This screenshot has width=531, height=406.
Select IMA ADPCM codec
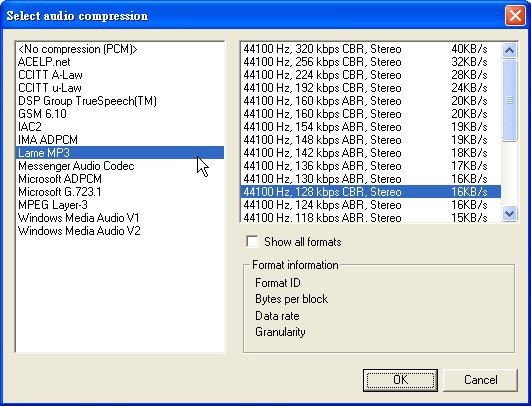point(120,140)
